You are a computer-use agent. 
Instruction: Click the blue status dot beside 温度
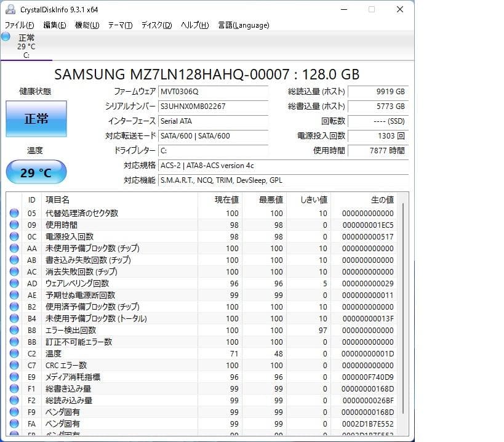[14, 353]
